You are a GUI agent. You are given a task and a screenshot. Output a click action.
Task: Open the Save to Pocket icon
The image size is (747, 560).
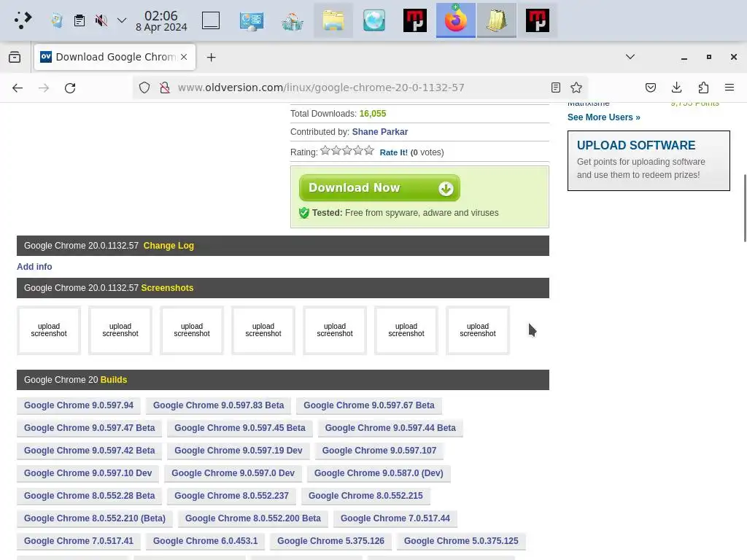click(x=650, y=87)
